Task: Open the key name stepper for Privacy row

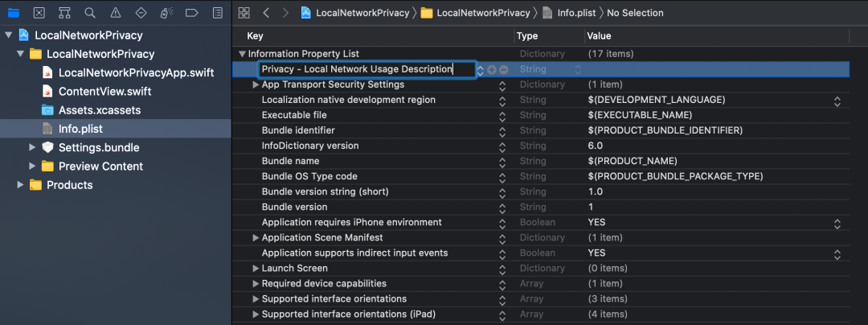Action: coord(481,70)
